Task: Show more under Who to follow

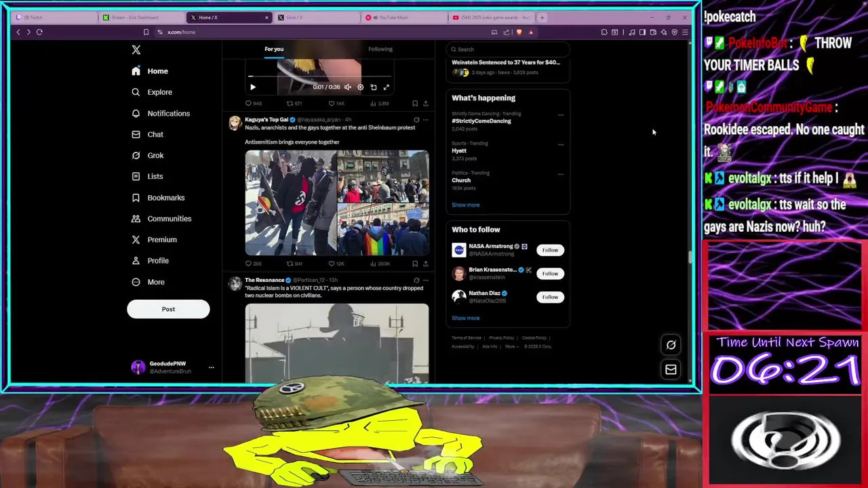Action: click(465, 318)
